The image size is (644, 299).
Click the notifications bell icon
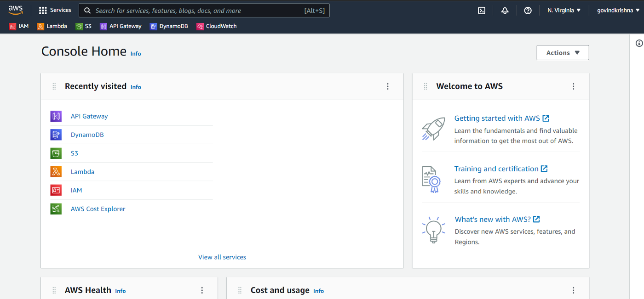[x=505, y=10]
